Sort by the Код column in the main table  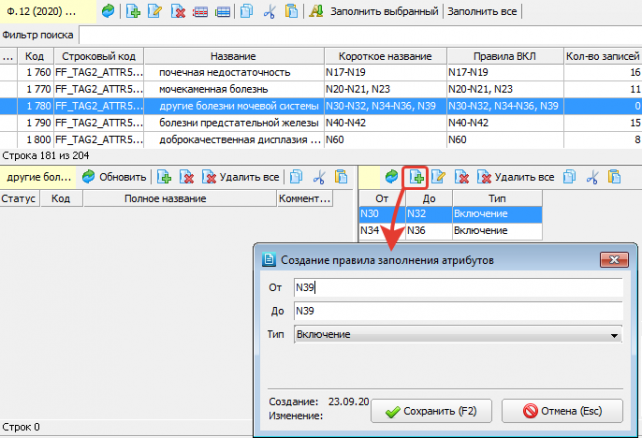click(34, 56)
